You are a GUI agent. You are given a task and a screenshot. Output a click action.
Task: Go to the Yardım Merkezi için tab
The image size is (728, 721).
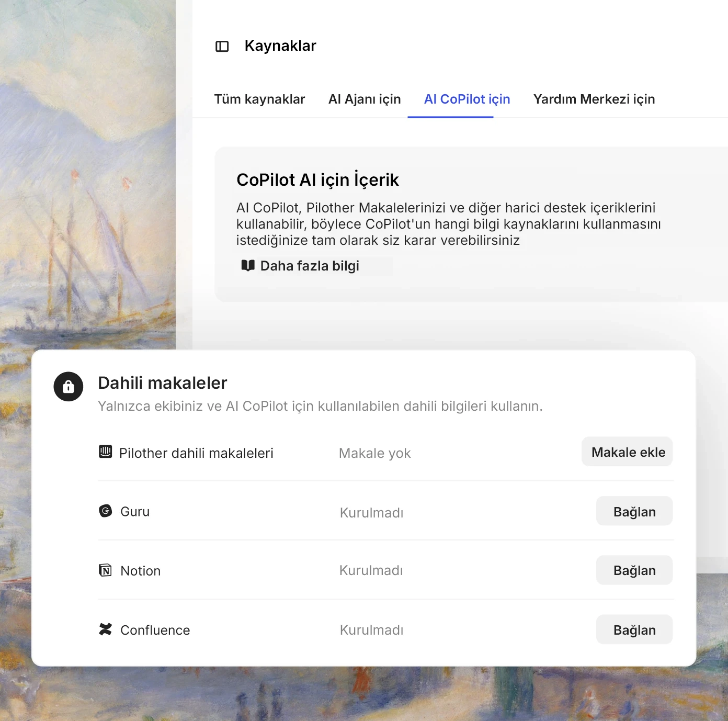tap(594, 99)
